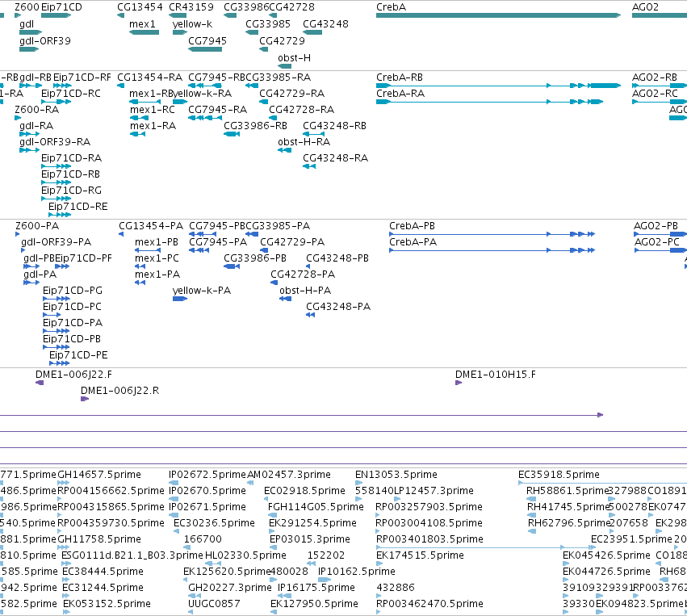Click the gdl-ORF39-PA protein label
The width and height of the screenshot is (687, 616).
(x=56, y=242)
